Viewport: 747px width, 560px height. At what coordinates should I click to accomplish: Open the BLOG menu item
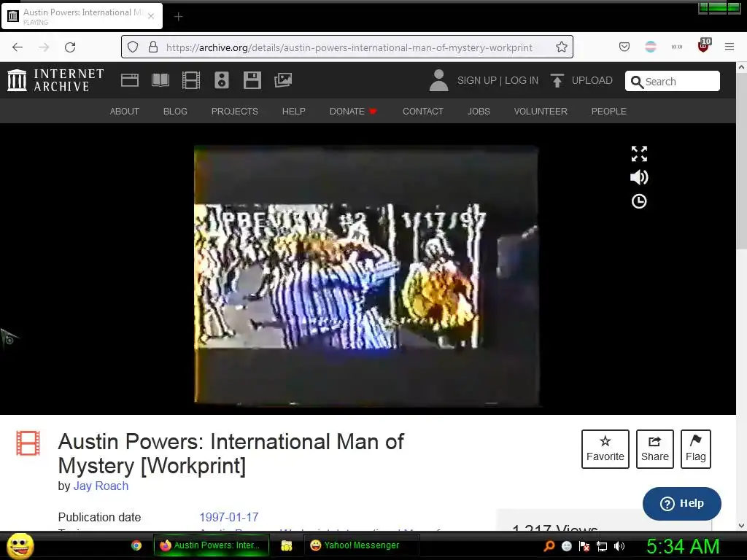[175, 112]
